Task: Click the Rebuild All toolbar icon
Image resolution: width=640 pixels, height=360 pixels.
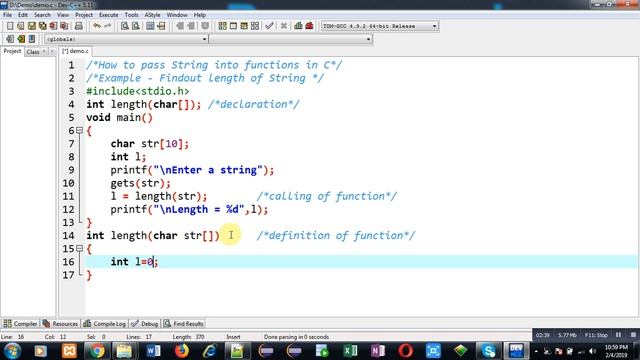Action: (x=255, y=26)
